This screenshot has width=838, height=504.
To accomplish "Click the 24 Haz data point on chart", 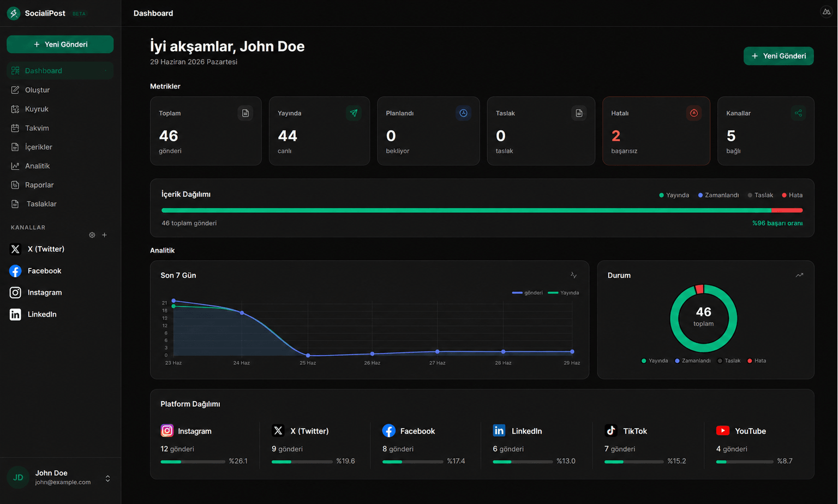I will [x=242, y=313].
